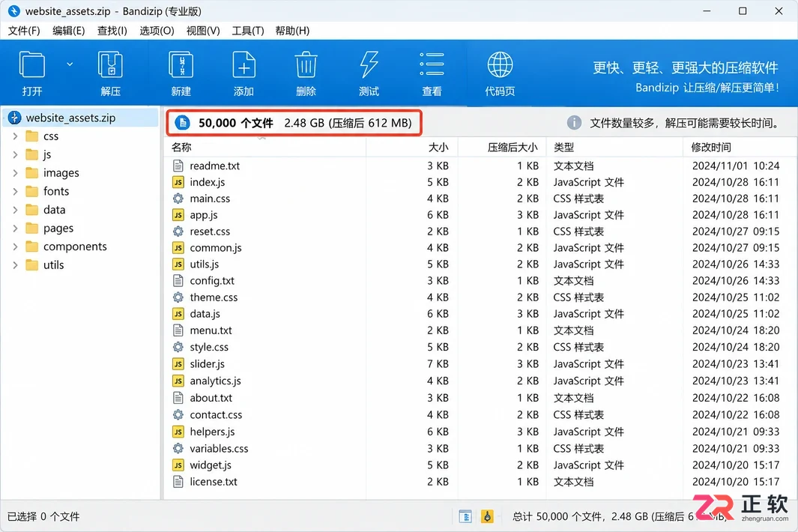This screenshot has height=532, width=798.
Task: Expand the js folder chevron
Action: (15, 154)
